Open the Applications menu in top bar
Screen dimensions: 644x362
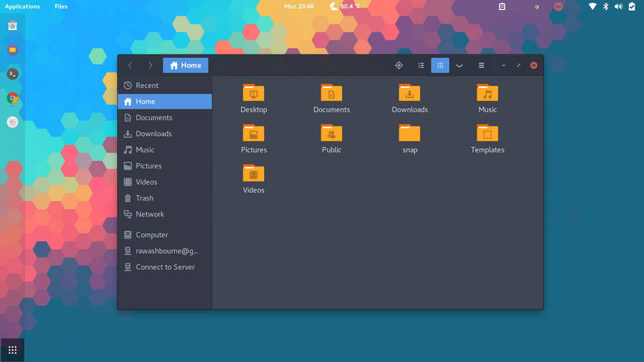(22, 6)
